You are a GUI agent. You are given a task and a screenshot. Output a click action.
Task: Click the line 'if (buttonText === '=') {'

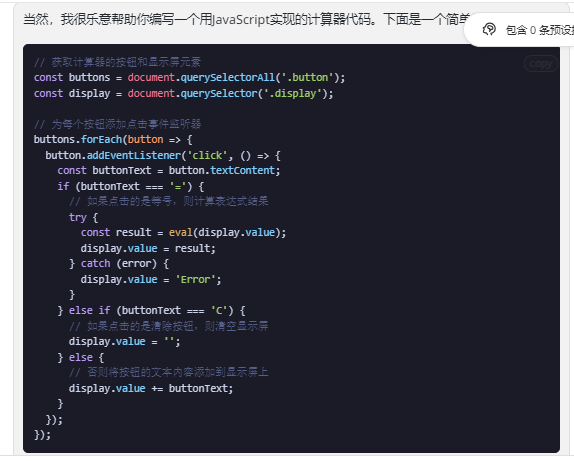pyautogui.click(x=131, y=186)
